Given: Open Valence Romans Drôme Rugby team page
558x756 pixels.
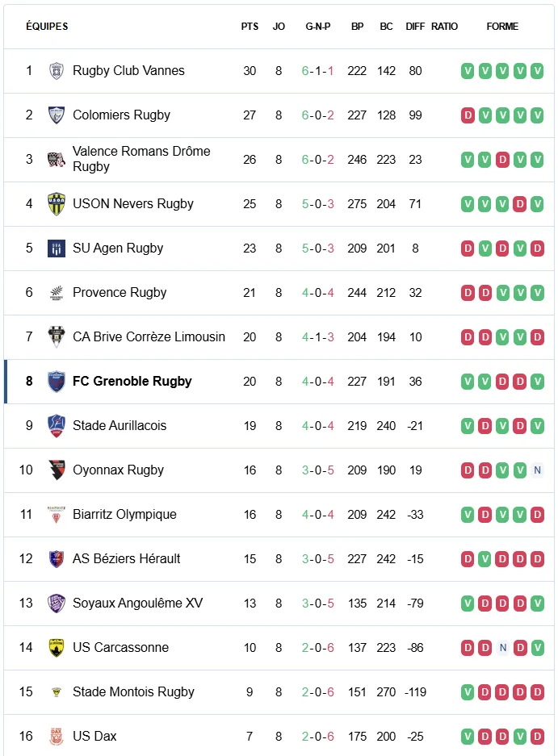Looking at the screenshot, I should click(141, 159).
